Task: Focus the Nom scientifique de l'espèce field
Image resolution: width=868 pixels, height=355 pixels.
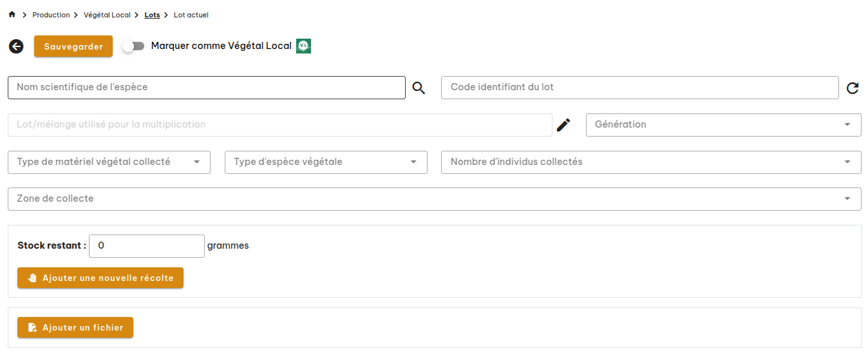Action: (x=206, y=88)
